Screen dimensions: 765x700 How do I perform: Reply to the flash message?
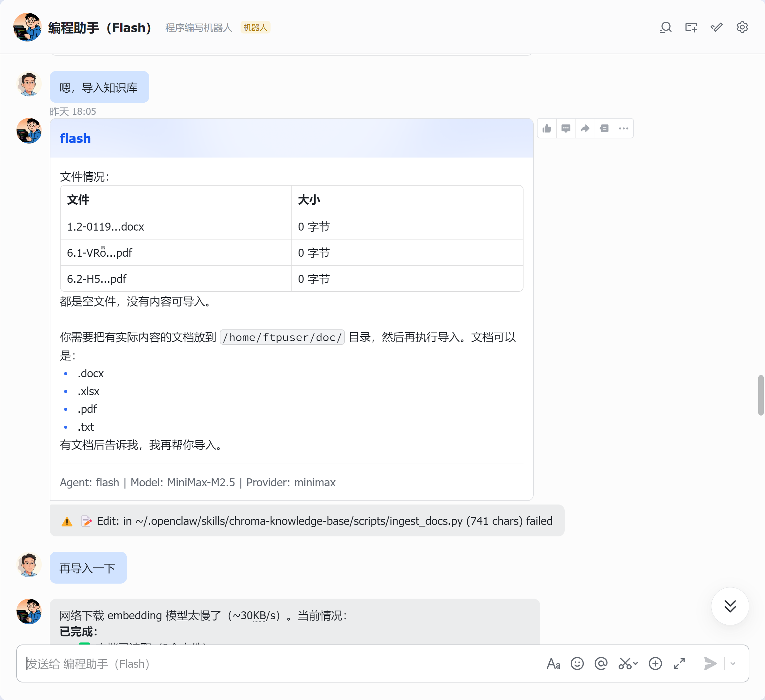[x=566, y=129]
